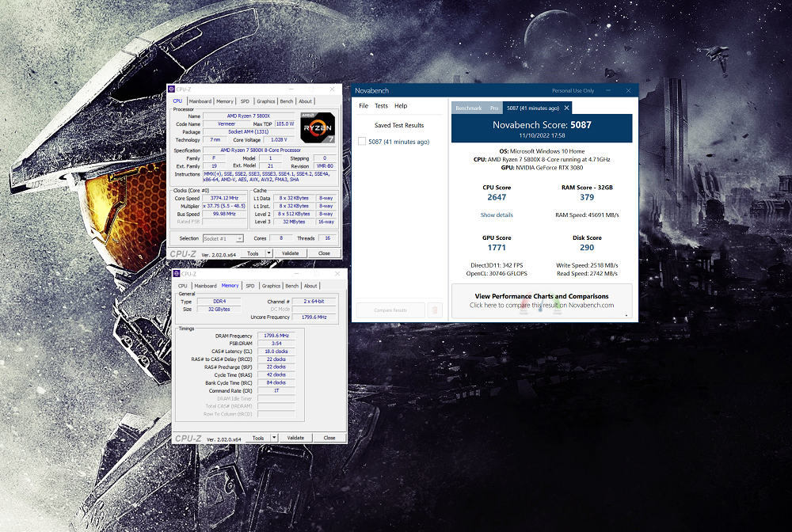792x532 pixels.
Task: Click the Disk score value 290
Action: (x=587, y=247)
